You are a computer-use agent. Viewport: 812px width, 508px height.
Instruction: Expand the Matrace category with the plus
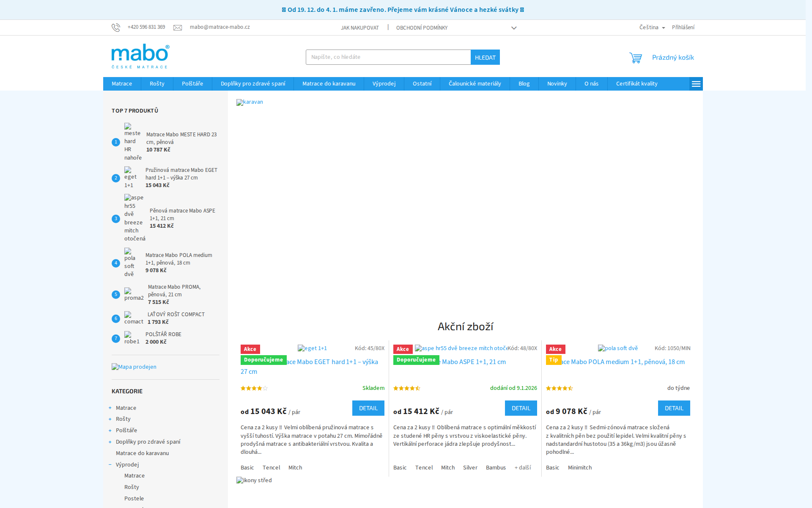tap(110, 408)
